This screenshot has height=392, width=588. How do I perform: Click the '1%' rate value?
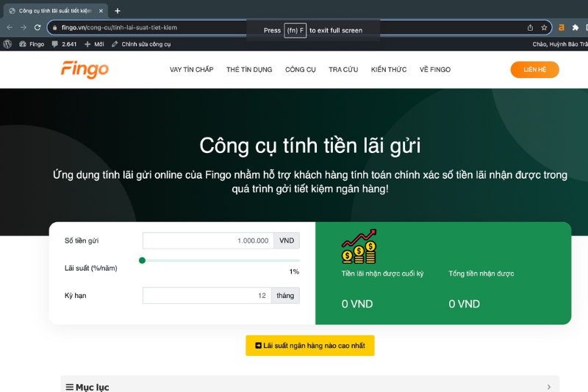coord(294,271)
